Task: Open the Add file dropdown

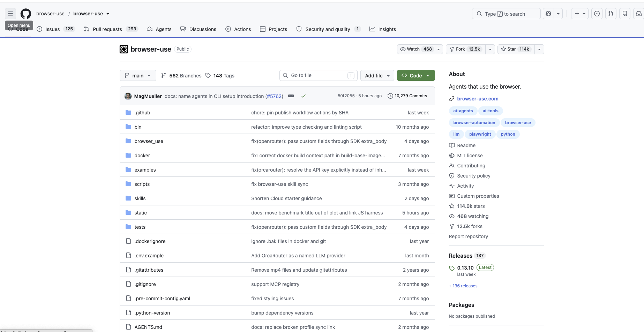Action: [x=377, y=76]
